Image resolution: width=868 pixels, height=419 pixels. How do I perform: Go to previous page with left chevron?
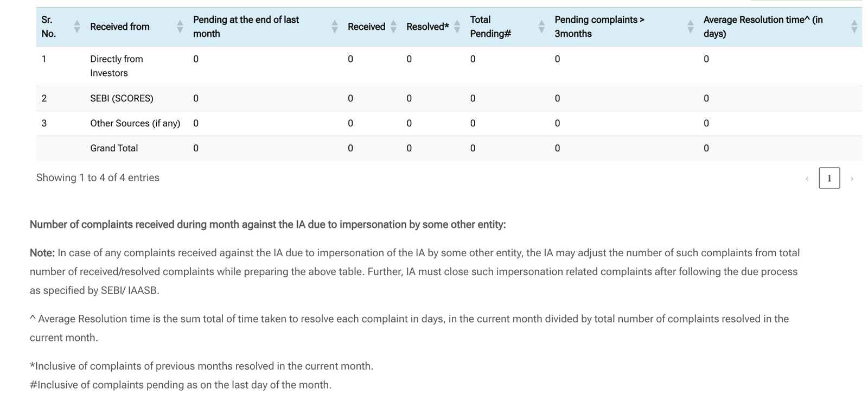(x=807, y=179)
